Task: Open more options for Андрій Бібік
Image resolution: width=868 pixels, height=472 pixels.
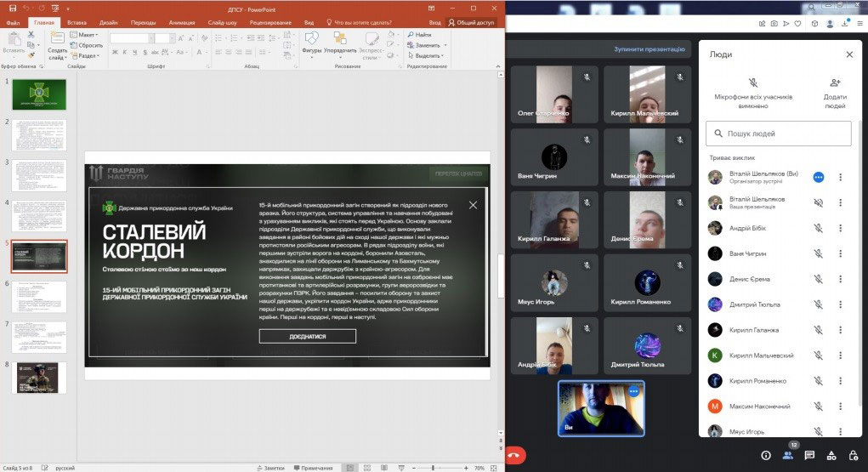Action: point(840,228)
